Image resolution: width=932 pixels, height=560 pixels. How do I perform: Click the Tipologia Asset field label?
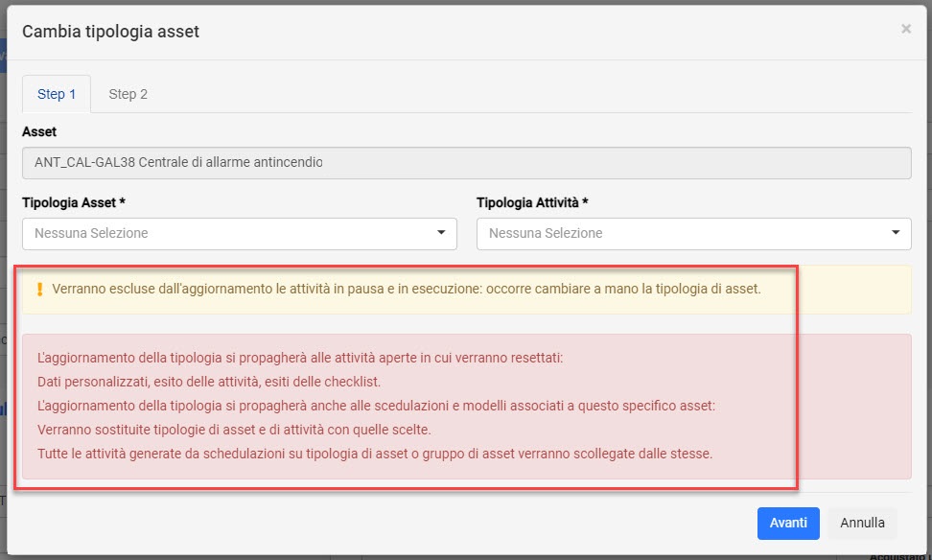point(74,202)
